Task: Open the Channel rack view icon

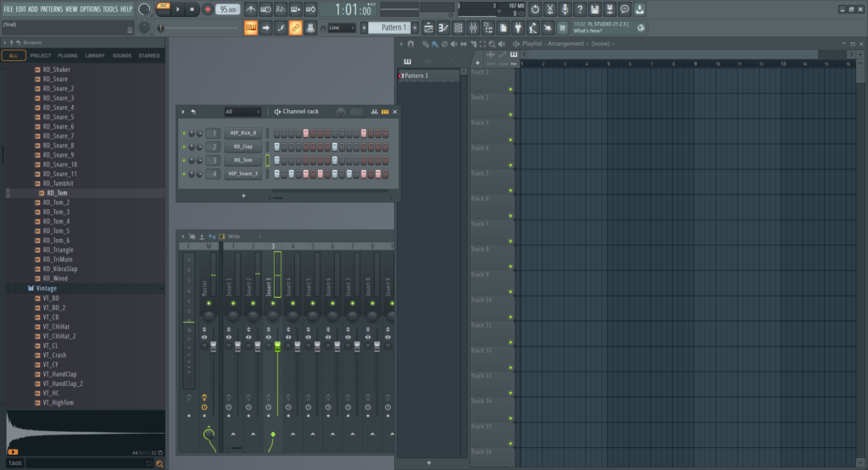Action: tap(459, 28)
